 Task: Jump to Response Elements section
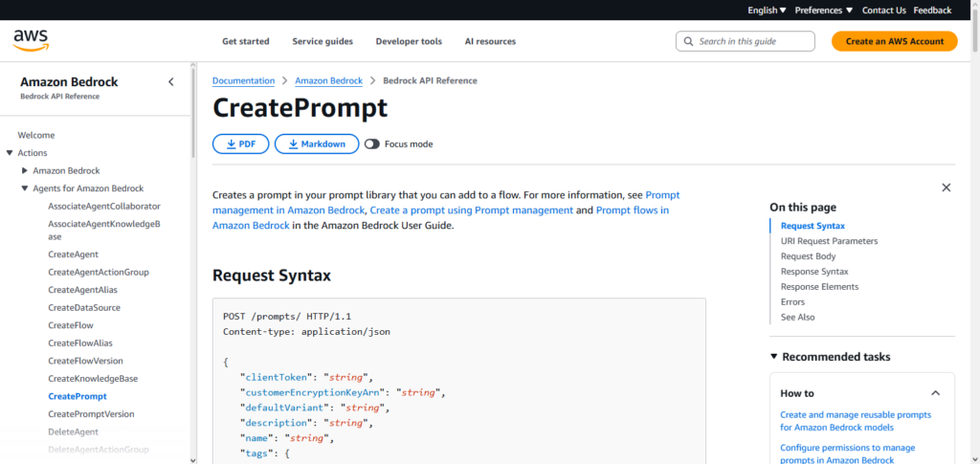click(x=819, y=287)
